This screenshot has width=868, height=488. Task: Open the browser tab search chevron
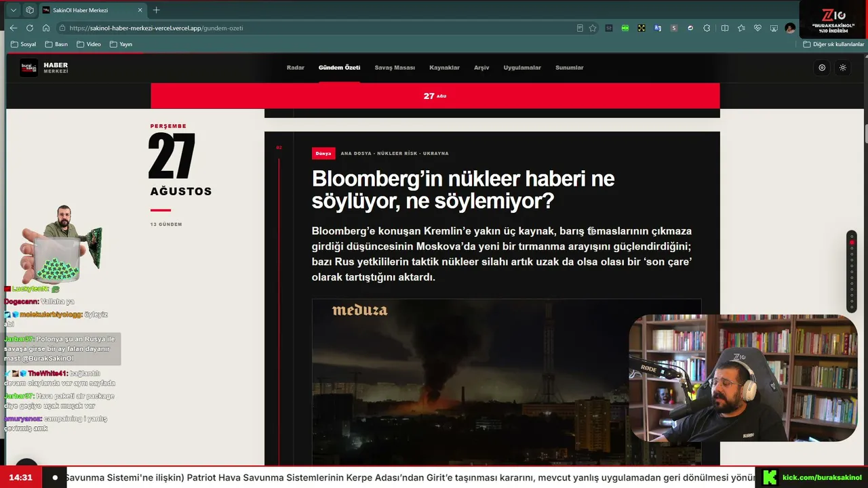coord(13,10)
